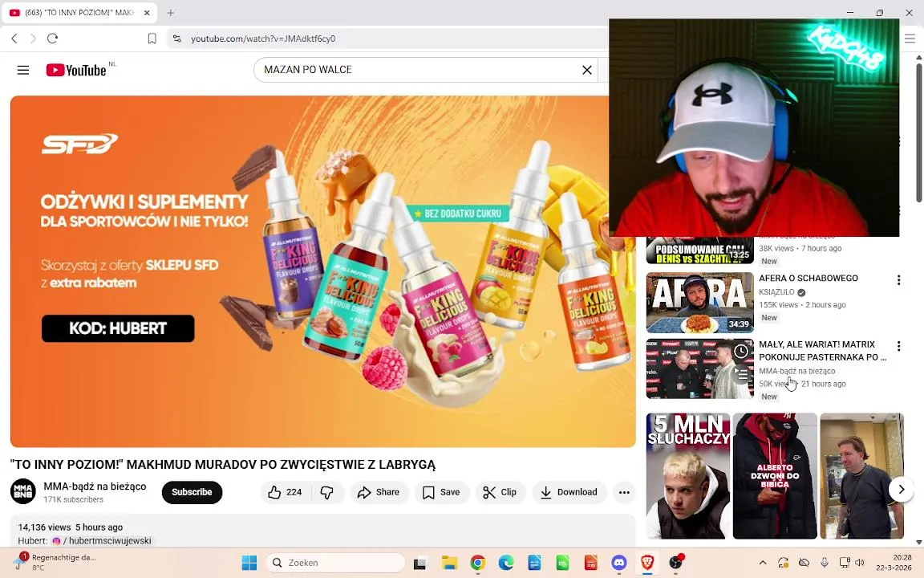Screen dimensions: 924x578
Task: Share the video
Action: click(379, 492)
